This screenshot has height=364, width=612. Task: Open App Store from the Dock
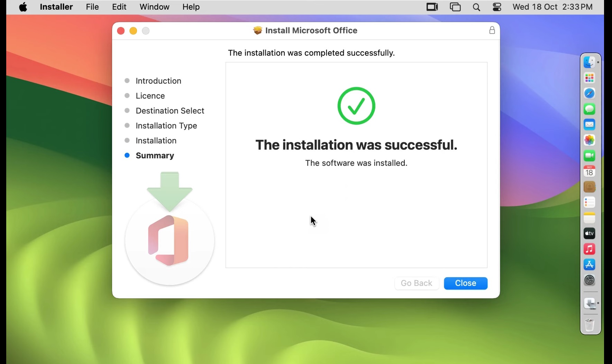coord(590,264)
